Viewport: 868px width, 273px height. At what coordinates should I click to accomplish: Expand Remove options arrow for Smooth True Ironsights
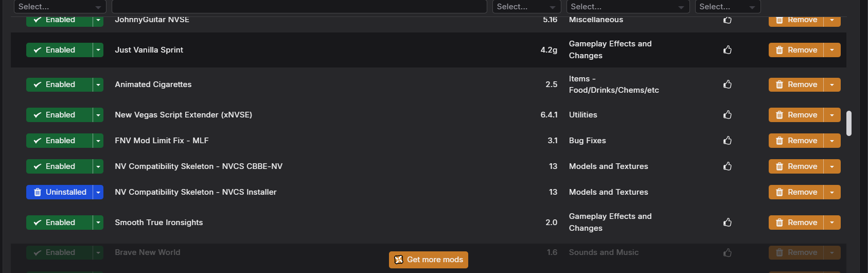[832, 223]
